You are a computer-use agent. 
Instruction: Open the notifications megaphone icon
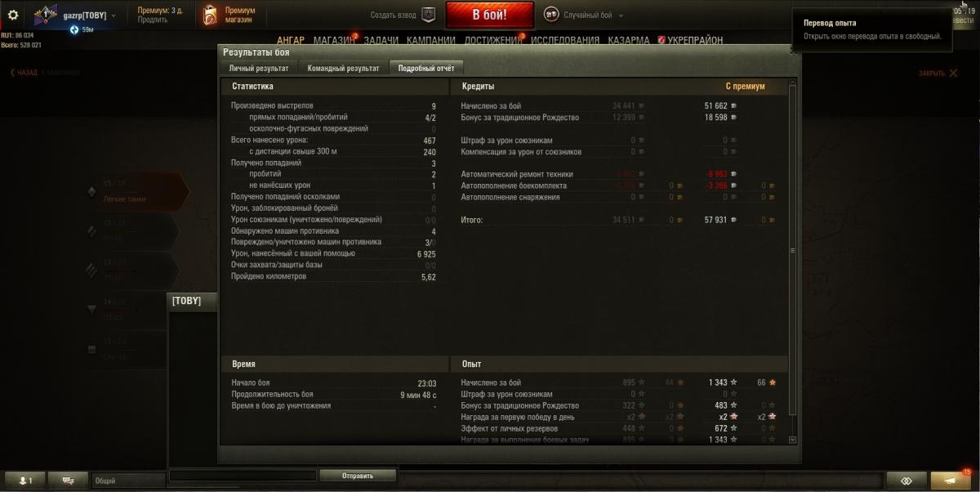click(x=952, y=481)
